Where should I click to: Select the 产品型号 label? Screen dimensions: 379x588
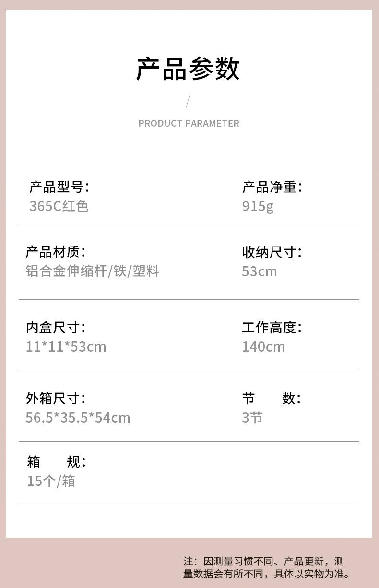click(59, 187)
